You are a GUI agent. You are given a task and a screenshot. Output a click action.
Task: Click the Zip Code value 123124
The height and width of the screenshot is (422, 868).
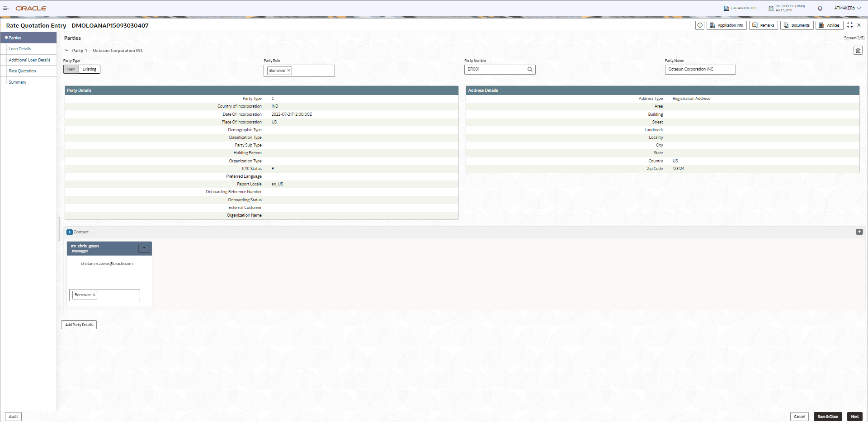pos(678,169)
